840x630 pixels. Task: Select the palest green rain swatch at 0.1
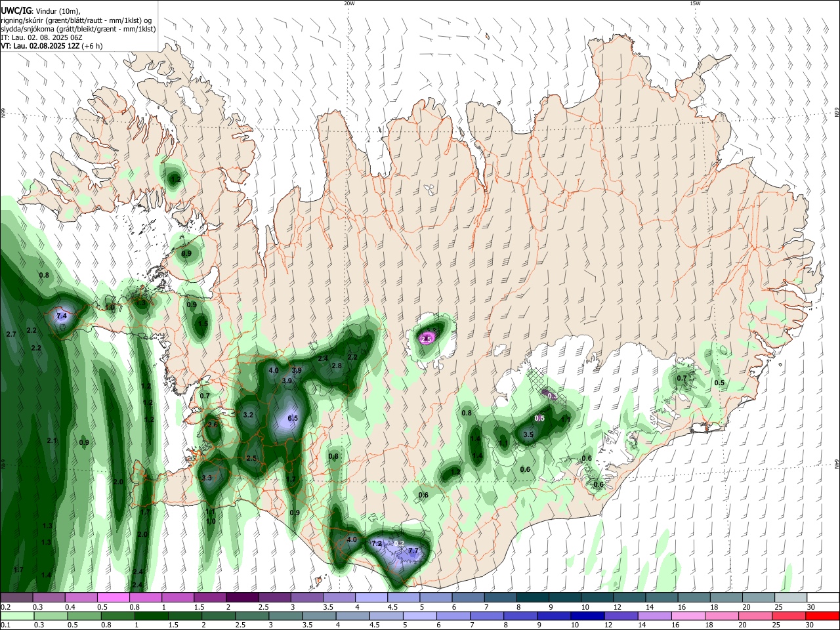click(x=16, y=616)
